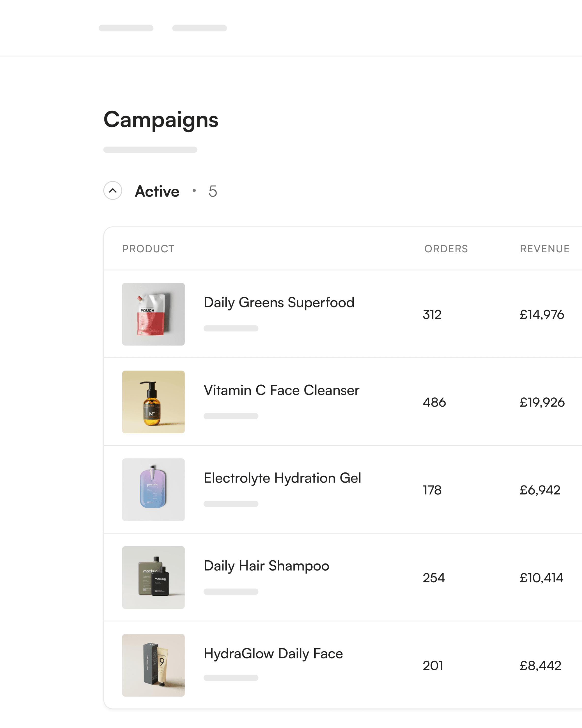The image size is (582, 728).
Task: Click the Electrolyte Hydration Gel name
Action: 282,478
